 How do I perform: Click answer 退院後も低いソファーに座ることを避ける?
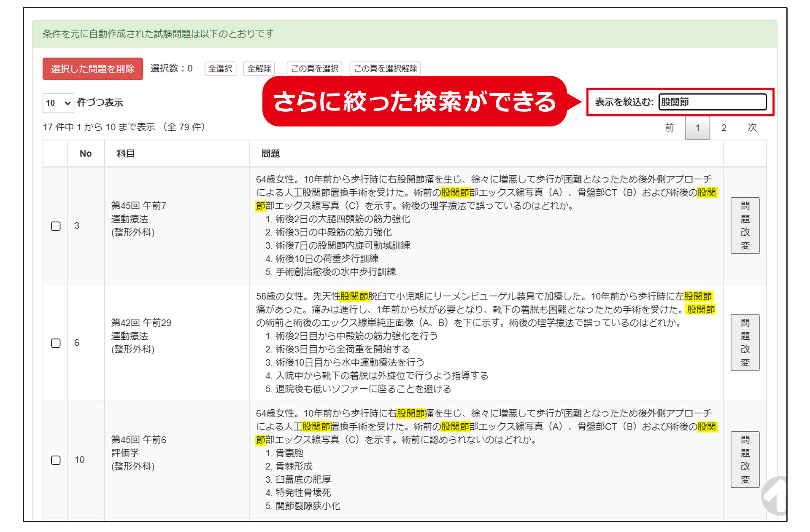click(x=363, y=389)
